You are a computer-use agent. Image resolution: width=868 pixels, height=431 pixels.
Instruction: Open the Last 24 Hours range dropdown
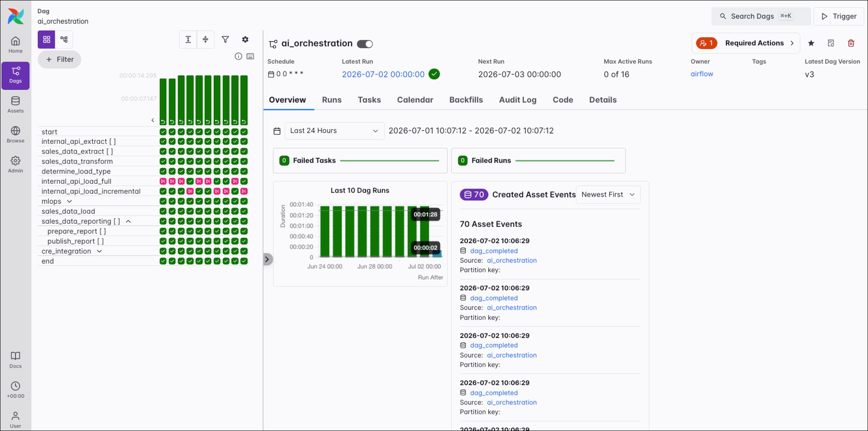point(334,131)
